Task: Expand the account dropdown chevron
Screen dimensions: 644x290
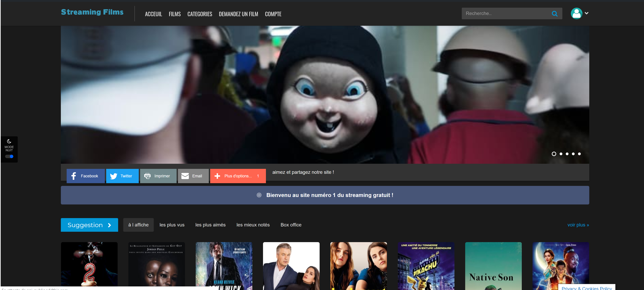Action: click(587, 13)
